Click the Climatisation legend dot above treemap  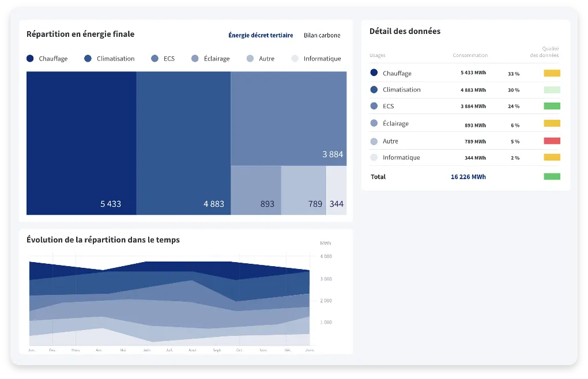point(88,59)
